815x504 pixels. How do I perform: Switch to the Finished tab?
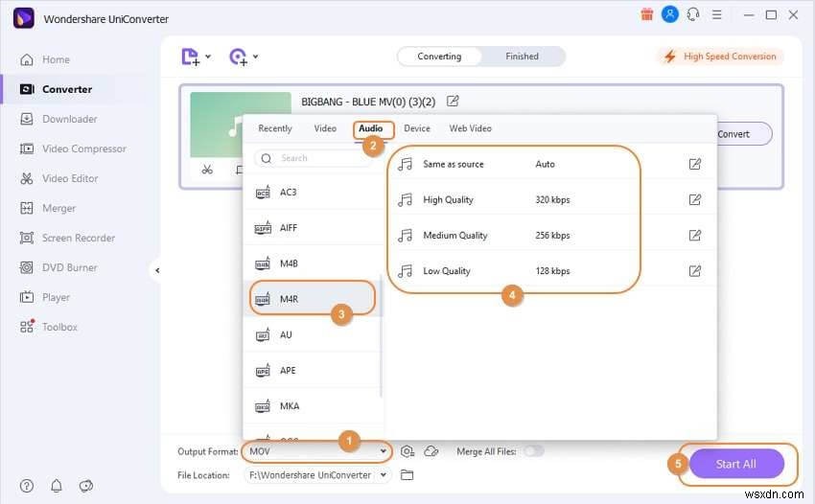coord(522,57)
